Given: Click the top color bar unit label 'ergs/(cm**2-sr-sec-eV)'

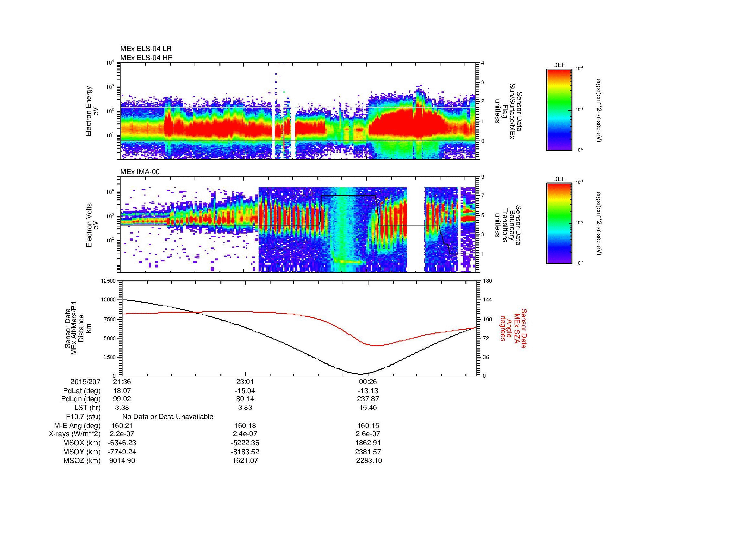Looking at the screenshot, I should (599, 110).
